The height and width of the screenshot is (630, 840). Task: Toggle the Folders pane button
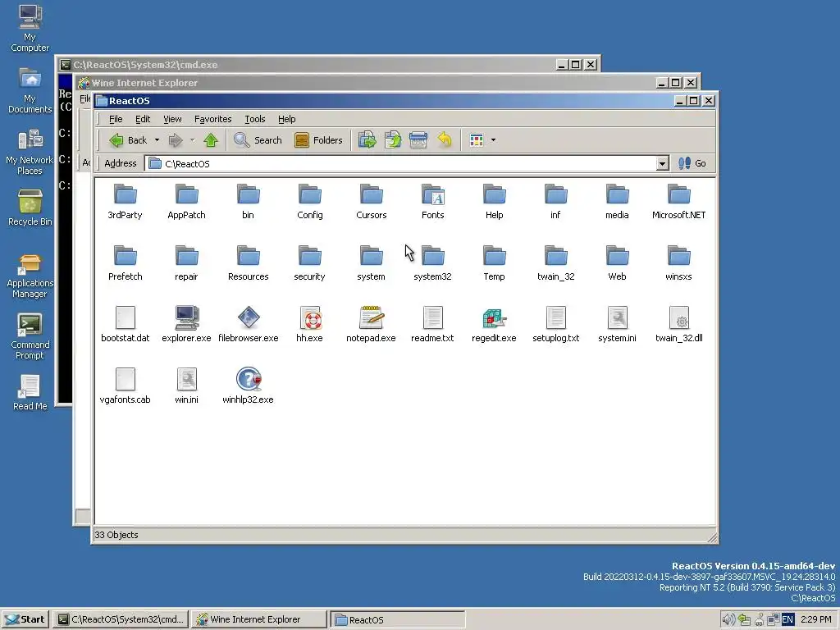point(318,140)
